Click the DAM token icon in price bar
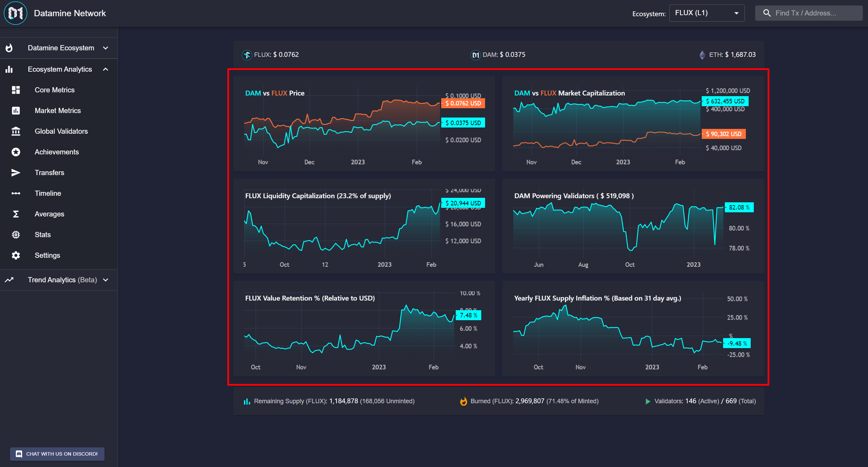The image size is (868, 467). 476,55
